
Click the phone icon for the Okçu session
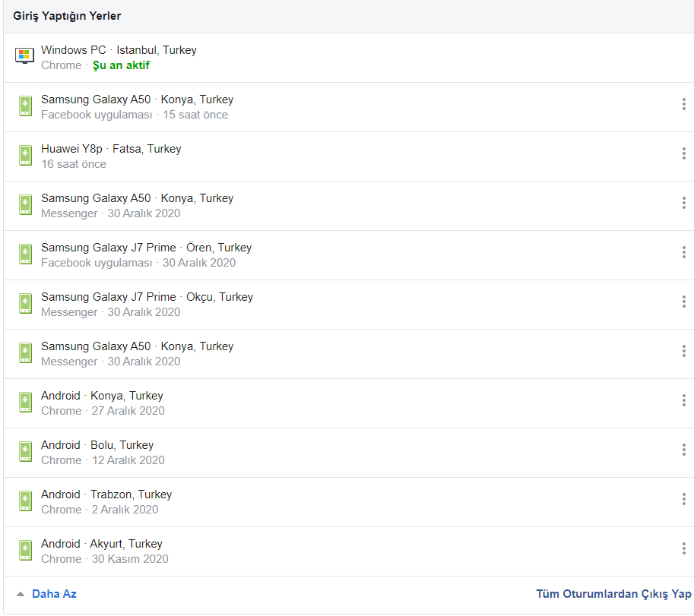coord(25,304)
